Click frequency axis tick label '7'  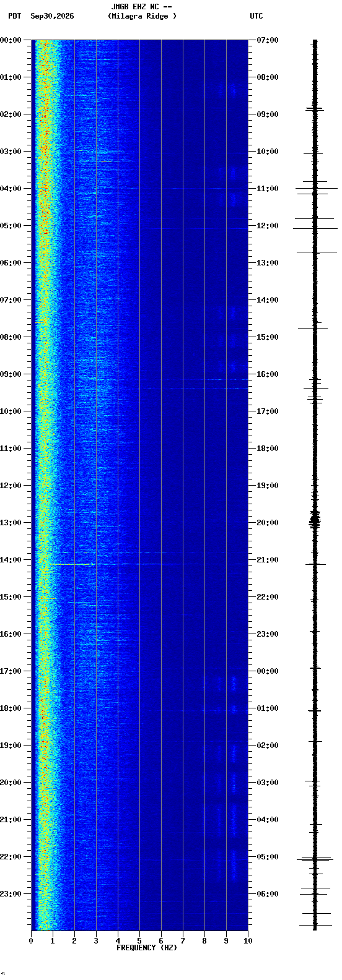coord(183,941)
